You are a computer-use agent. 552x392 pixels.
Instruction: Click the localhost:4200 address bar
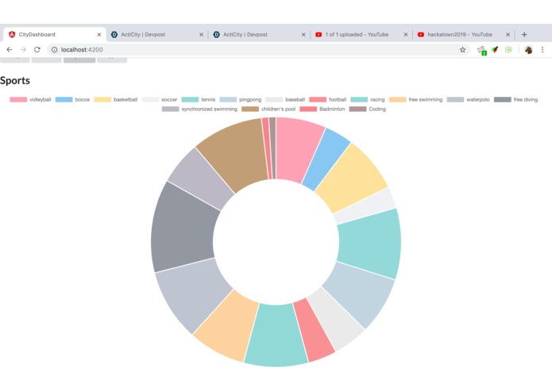click(258, 49)
